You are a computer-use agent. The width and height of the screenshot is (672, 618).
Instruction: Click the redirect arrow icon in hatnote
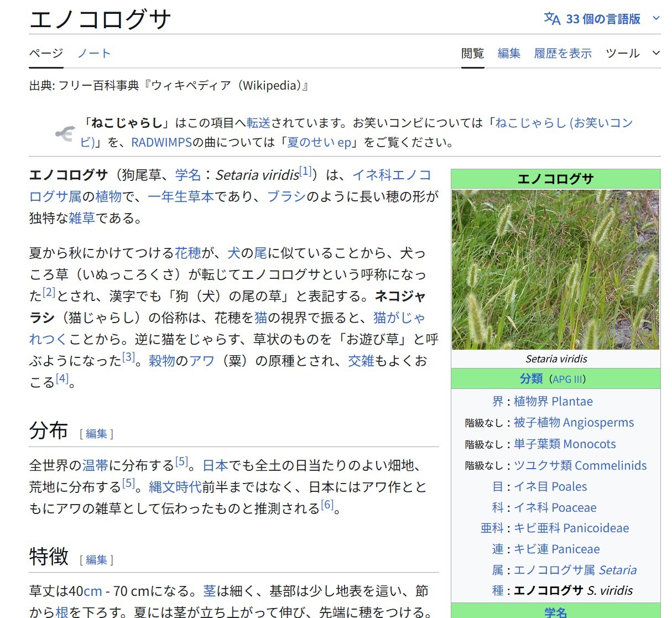point(65,133)
